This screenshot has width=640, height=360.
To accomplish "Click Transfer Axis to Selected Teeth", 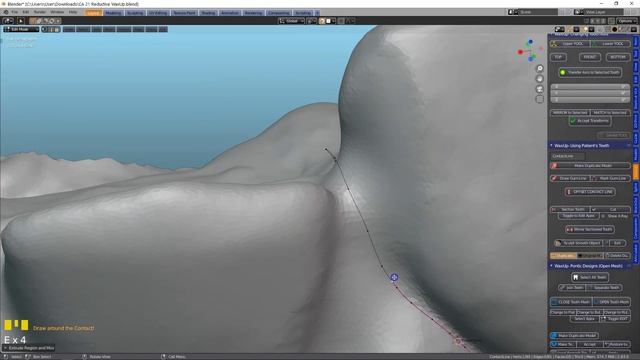I will pyautogui.click(x=590, y=72).
